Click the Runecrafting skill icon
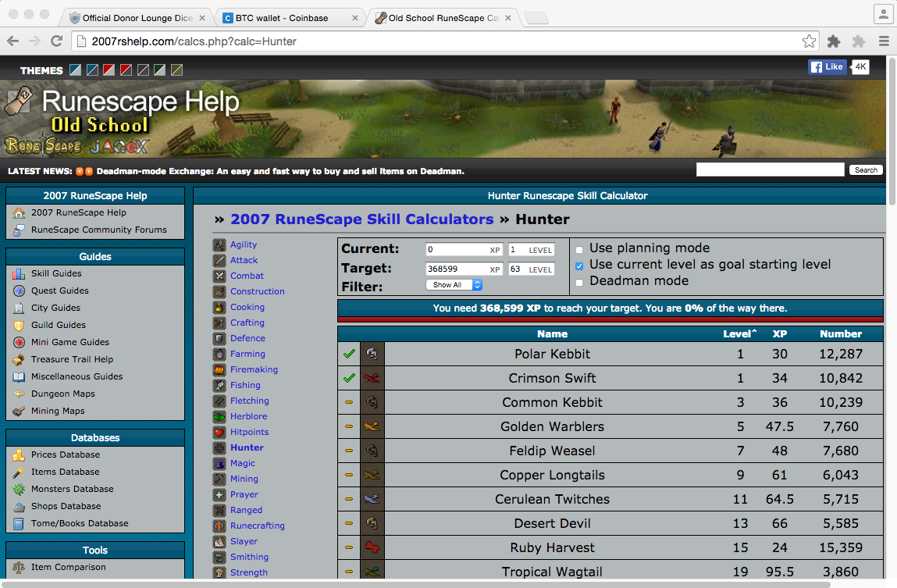This screenshot has height=588, width=897. pos(219,526)
